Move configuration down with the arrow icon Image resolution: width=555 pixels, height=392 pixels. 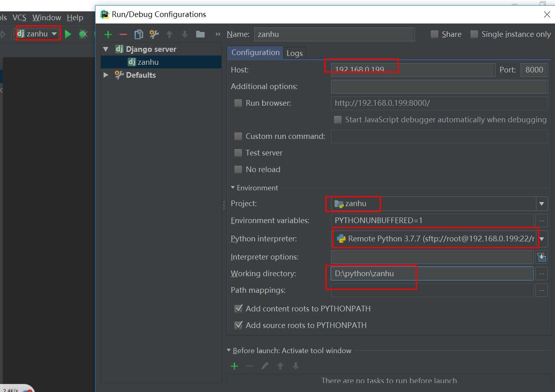click(x=185, y=34)
